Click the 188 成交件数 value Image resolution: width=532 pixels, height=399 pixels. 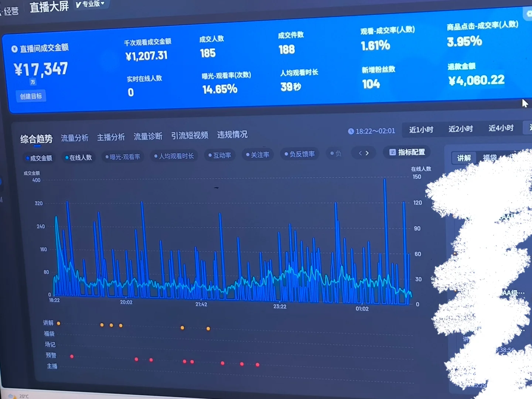coord(287,50)
